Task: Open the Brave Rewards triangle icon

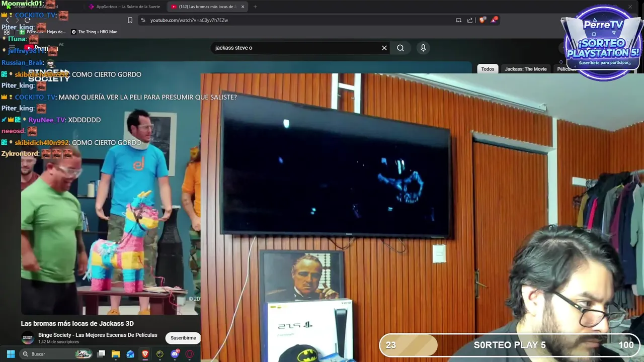Action: click(495, 20)
